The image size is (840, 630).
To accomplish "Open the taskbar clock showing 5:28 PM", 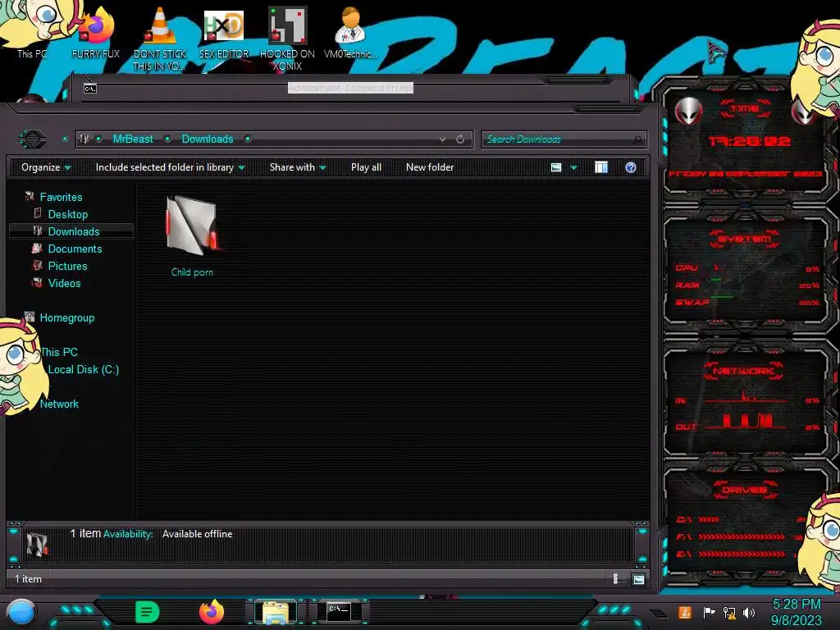I will (796, 612).
